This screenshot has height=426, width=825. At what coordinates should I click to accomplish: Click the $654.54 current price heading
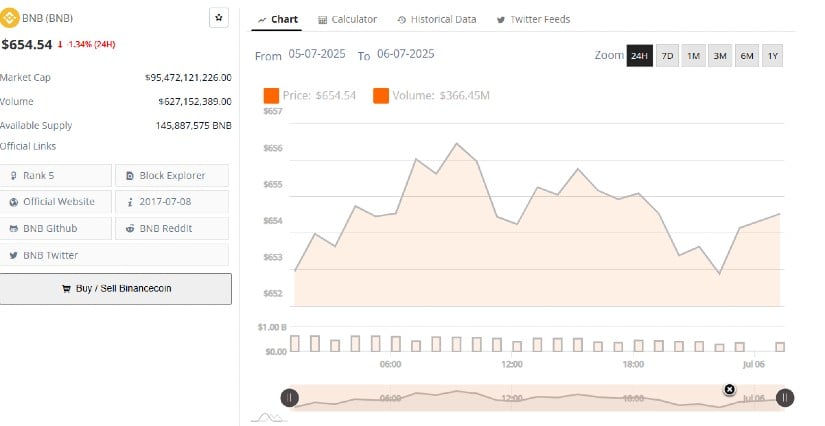(x=26, y=44)
